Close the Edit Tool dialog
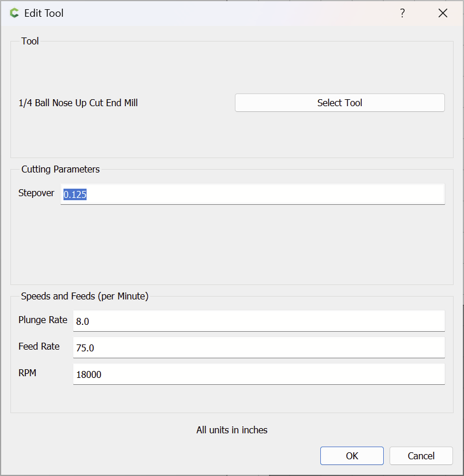464x476 pixels. [x=443, y=13]
